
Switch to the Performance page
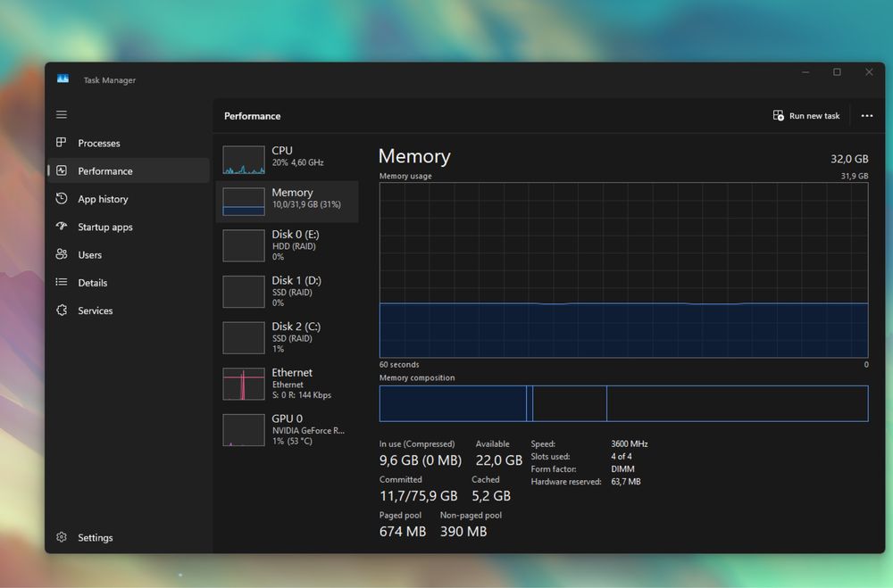pos(129,170)
